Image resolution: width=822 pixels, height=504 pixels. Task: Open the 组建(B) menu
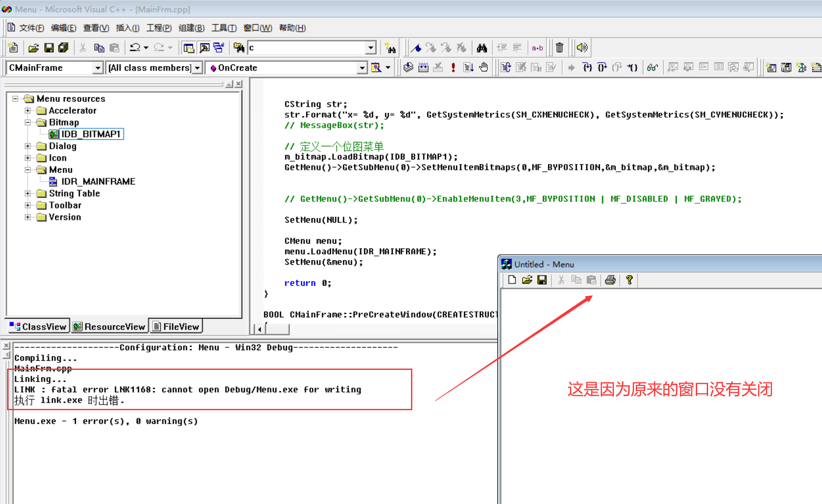[x=191, y=28]
